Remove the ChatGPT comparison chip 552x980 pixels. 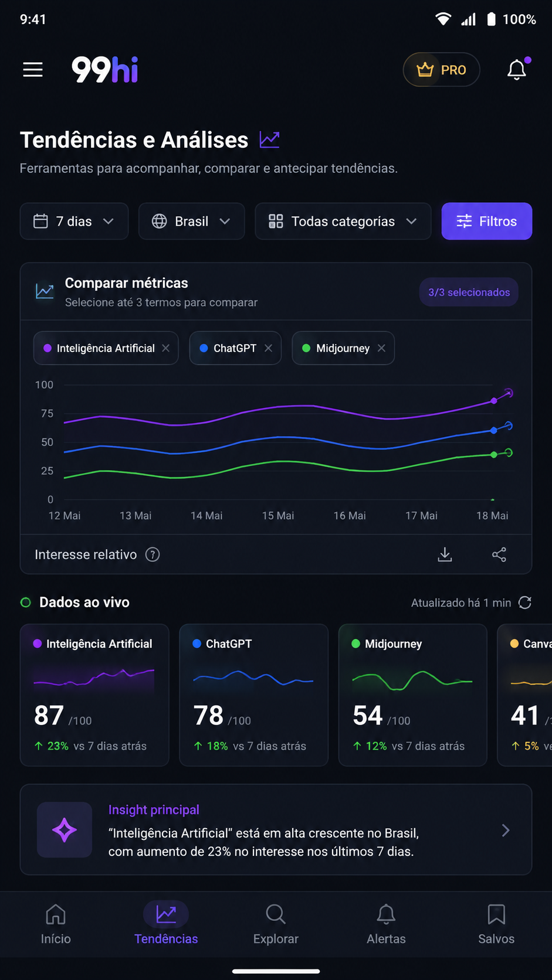[268, 348]
